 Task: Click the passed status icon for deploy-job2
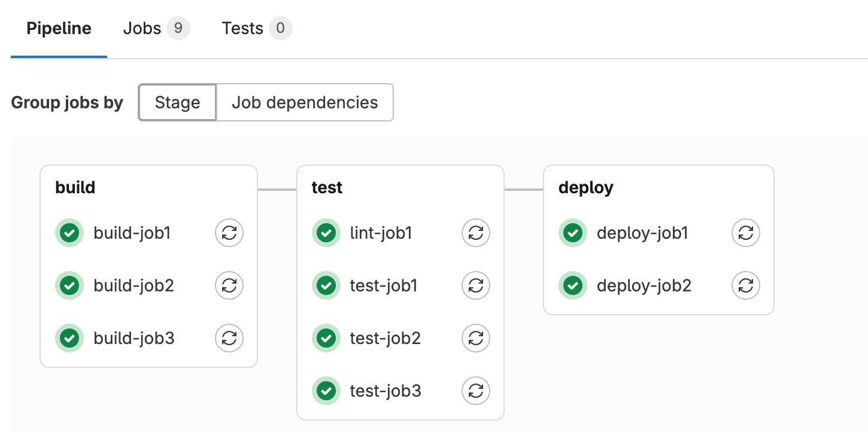click(572, 285)
